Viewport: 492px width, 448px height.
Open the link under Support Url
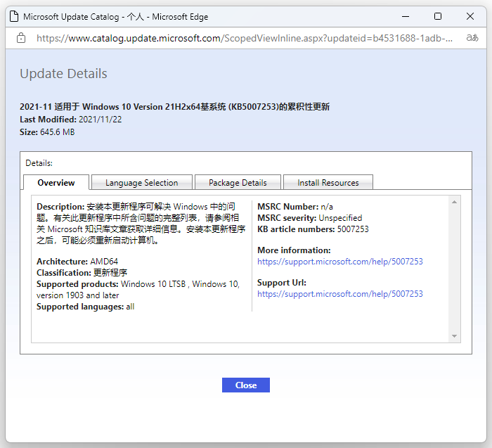click(x=340, y=294)
